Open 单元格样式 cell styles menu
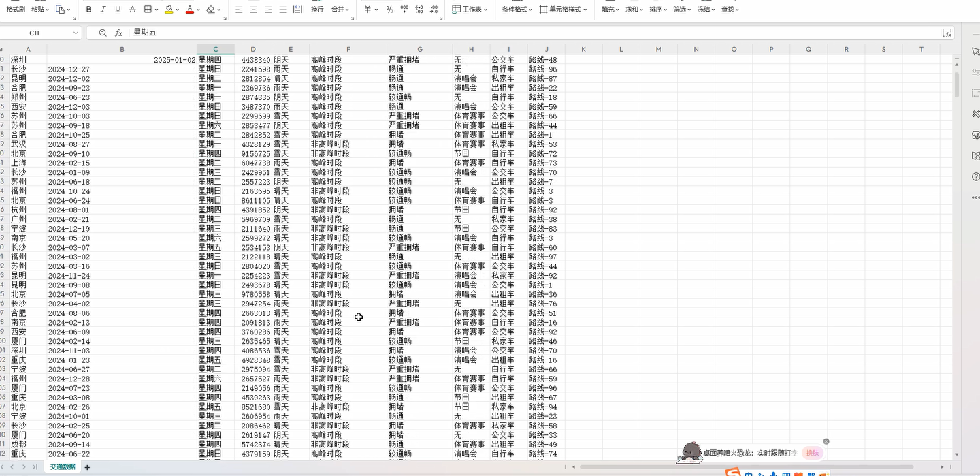Image resolution: width=980 pixels, height=476 pixels. [563, 10]
